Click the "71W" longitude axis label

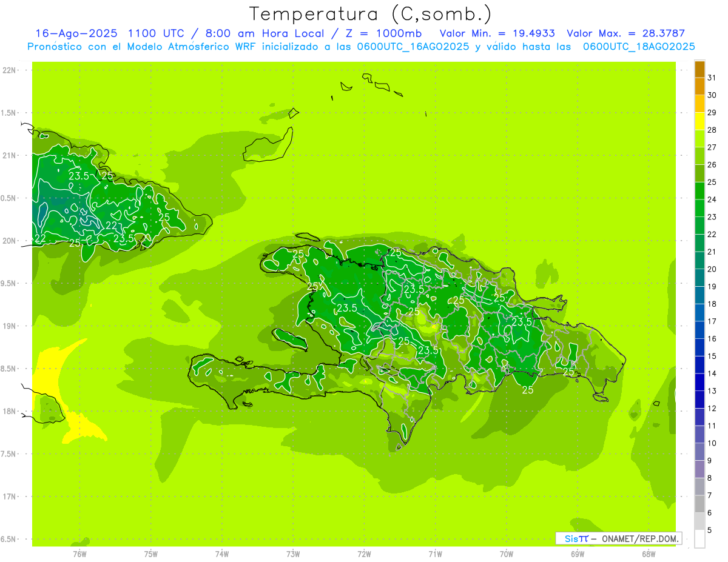pyautogui.click(x=435, y=554)
